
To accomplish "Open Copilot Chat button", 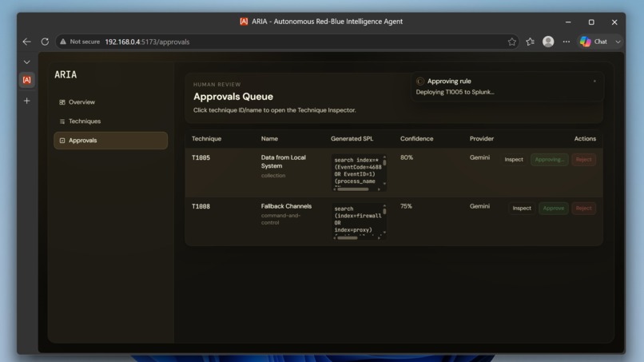I will pos(594,42).
